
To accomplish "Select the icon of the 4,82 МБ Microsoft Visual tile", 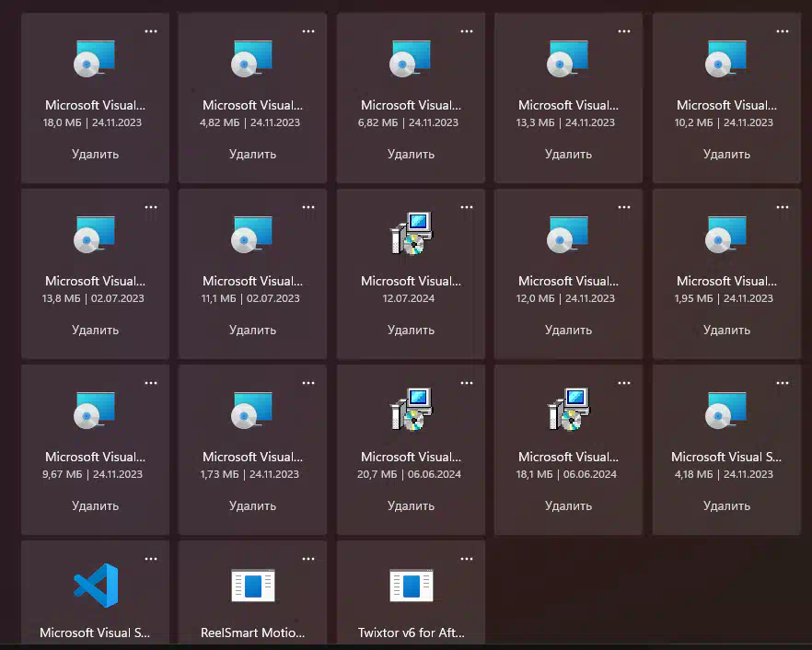I will pos(252,59).
